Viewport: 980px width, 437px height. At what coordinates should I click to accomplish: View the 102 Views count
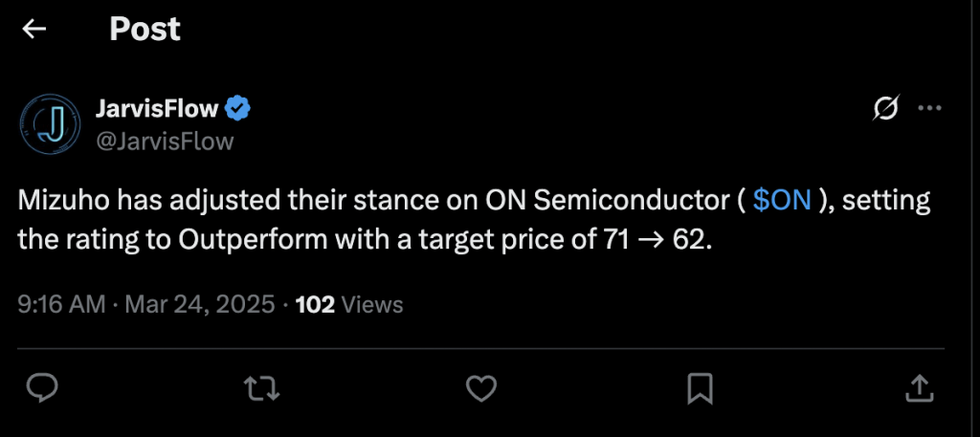349,305
